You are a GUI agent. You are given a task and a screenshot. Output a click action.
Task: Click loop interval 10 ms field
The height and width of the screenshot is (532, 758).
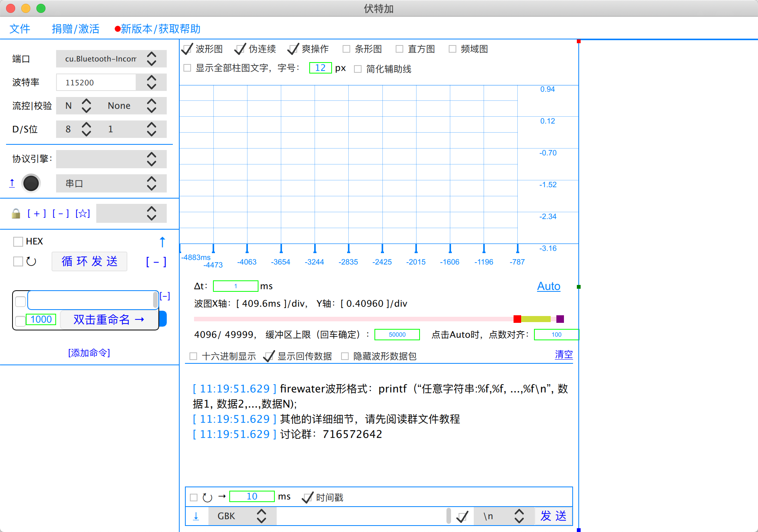[252, 496]
